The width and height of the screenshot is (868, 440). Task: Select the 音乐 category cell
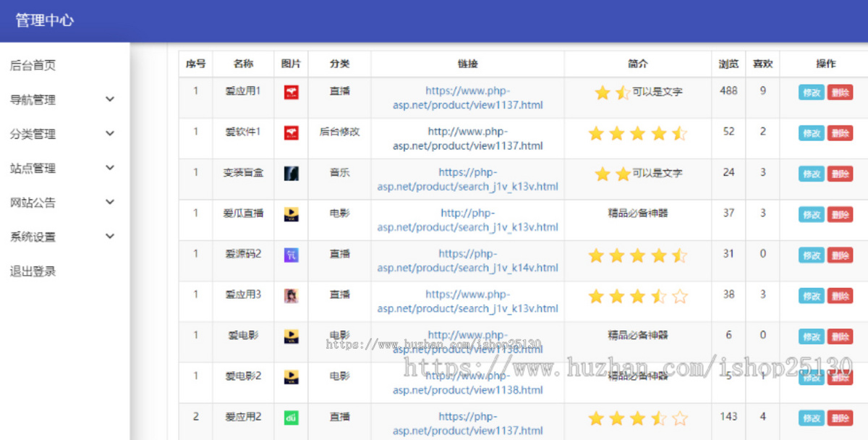(339, 172)
